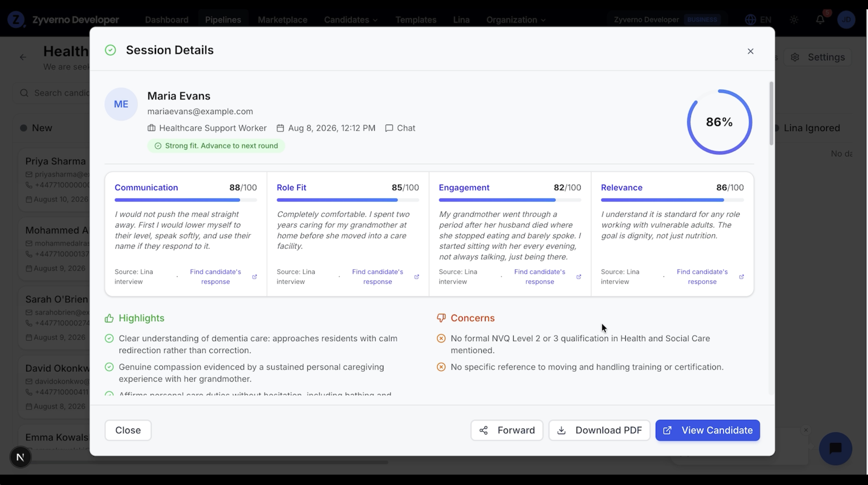Click the ME candidate avatar
868x485 pixels.
click(121, 104)
